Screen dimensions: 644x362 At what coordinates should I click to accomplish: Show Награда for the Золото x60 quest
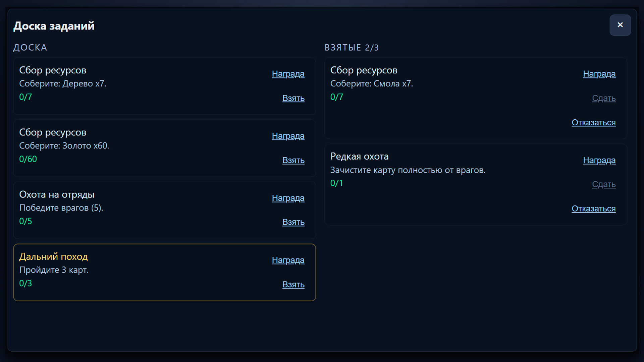[288, 136]
